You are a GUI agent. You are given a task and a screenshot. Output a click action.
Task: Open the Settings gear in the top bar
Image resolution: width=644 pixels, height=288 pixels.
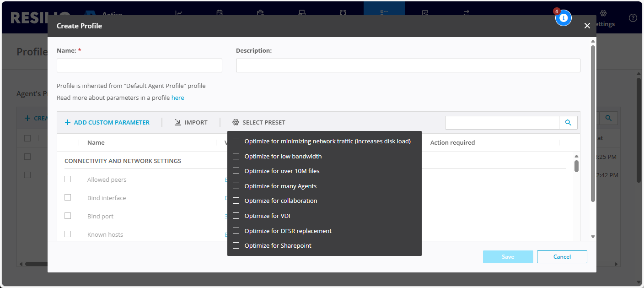[603, 14]
